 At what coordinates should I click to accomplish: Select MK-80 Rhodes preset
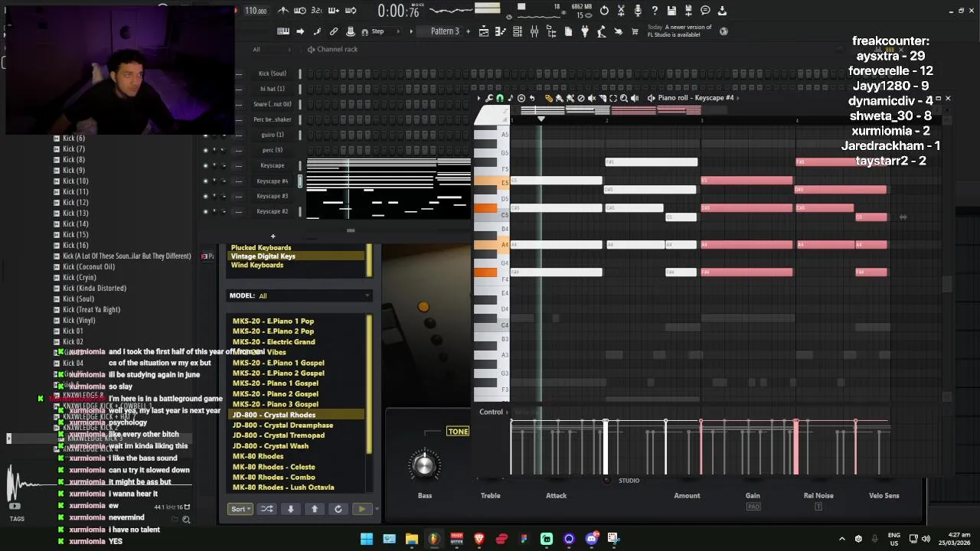coord(257,456)
